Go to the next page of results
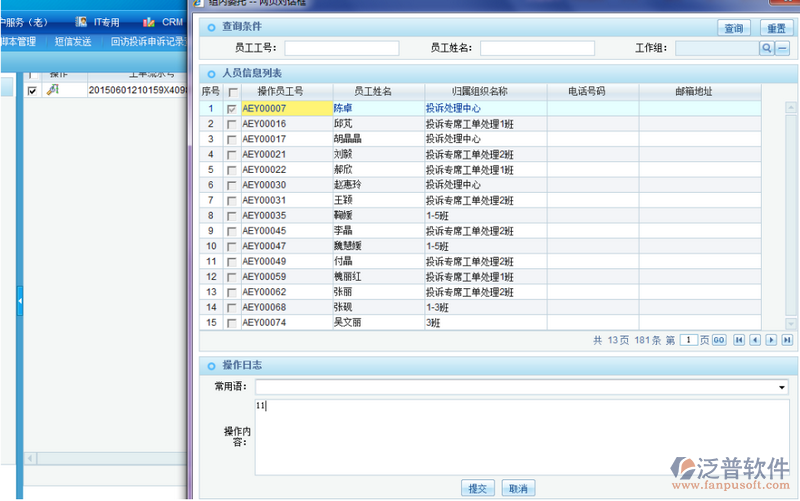This screenshot has width=800, height=501. pyautogui.click(x=771, y=340)
